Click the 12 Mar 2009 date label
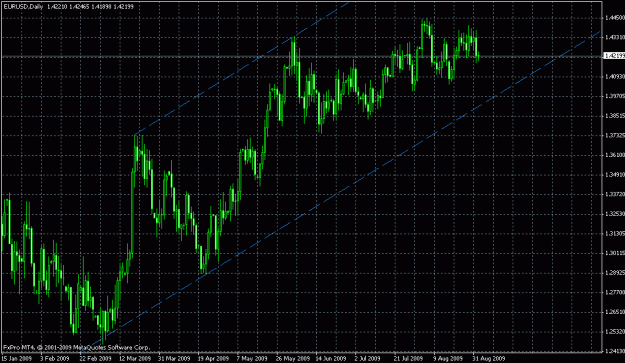 [135, 359]
